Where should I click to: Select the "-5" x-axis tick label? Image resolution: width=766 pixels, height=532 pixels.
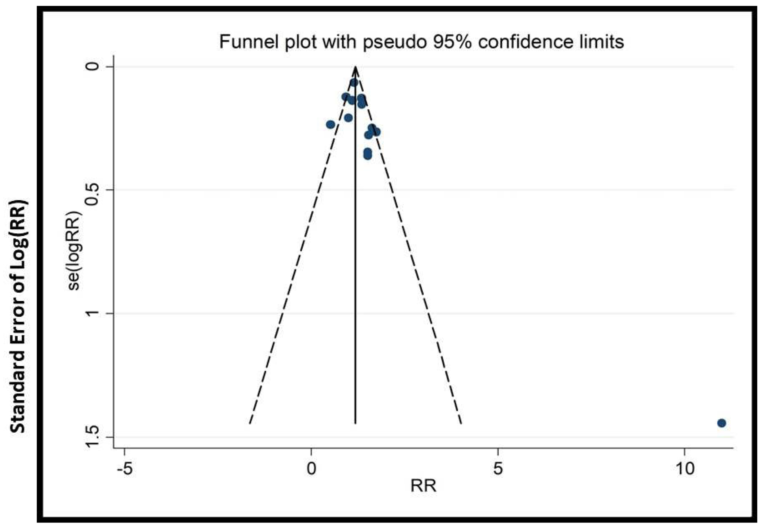124,469
